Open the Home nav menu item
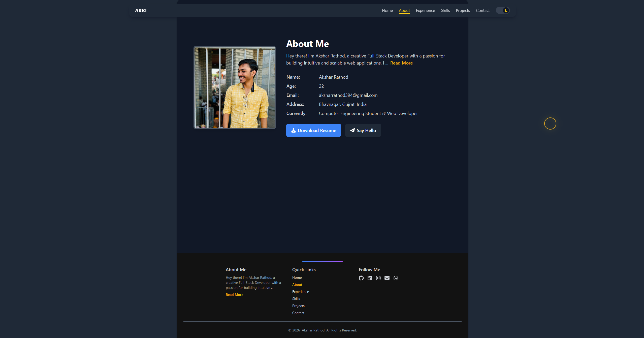Viewport: 644px width, 338px height. [387, 10]
